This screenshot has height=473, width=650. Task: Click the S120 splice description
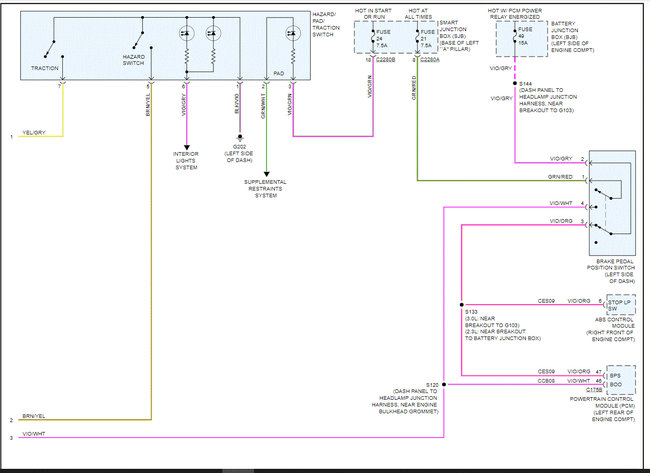pyautogui.click(x=405, y=398)
